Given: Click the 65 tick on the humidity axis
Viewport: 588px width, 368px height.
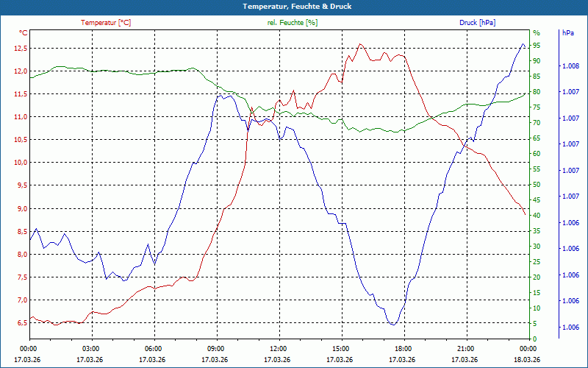Looking at the screenshot, I should 537,138.
